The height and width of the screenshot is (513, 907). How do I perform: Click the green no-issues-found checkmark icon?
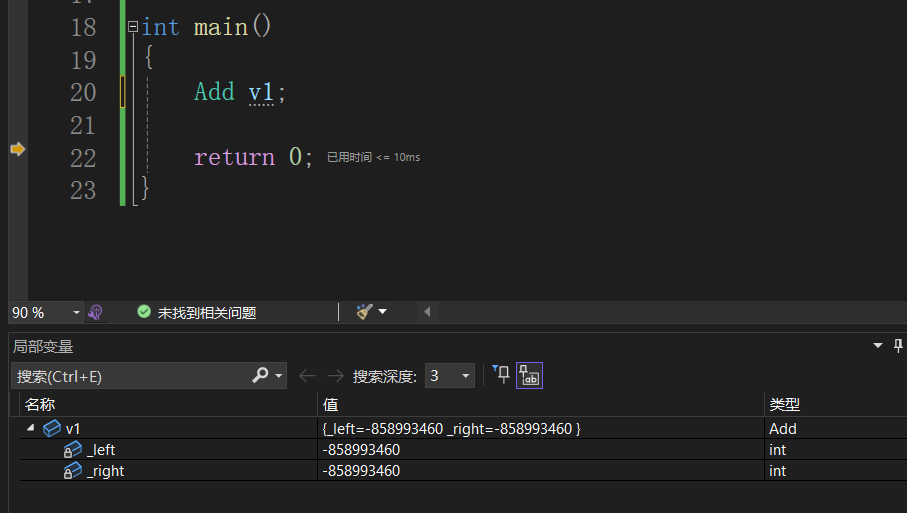(144, 312)
